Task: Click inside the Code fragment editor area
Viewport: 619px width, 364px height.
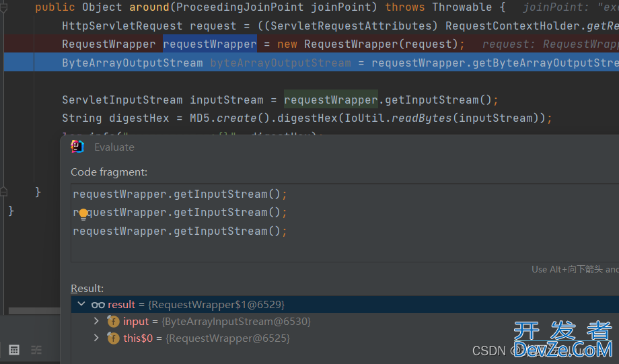Action: (344, 223)
